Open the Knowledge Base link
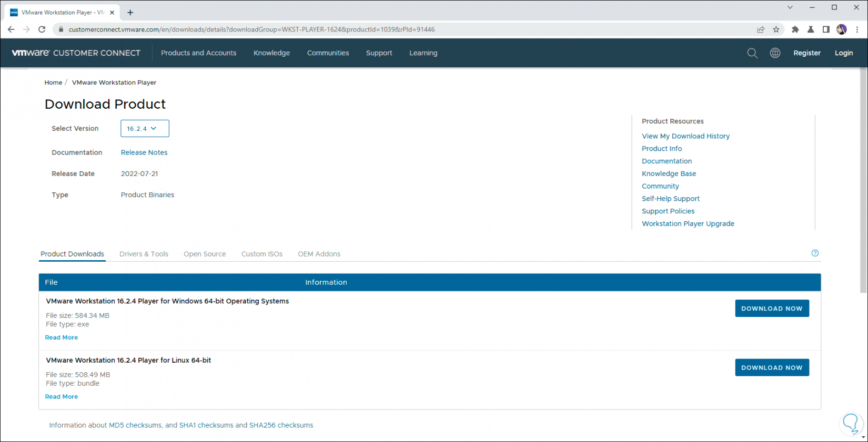 (669, 173)
